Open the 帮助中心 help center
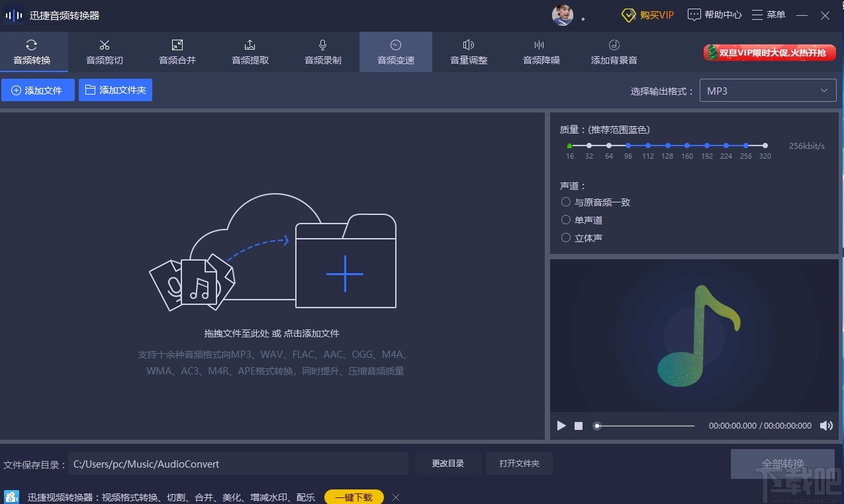The width and height of the screenshot is (844, 504). (x=714, y=14)
